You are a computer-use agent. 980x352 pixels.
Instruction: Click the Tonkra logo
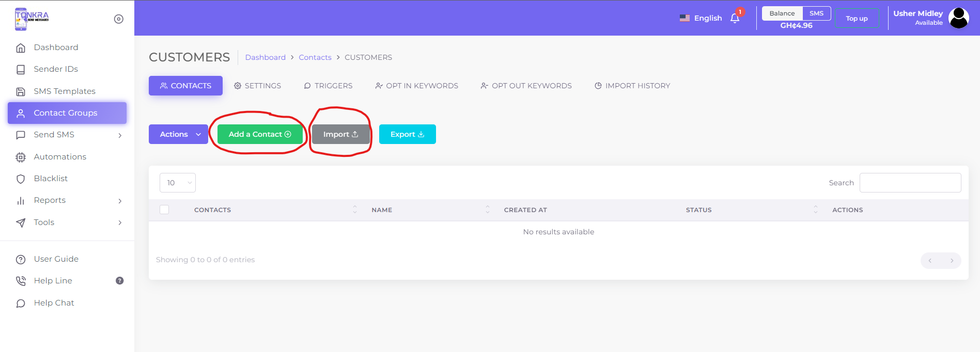tap(32, 19)
